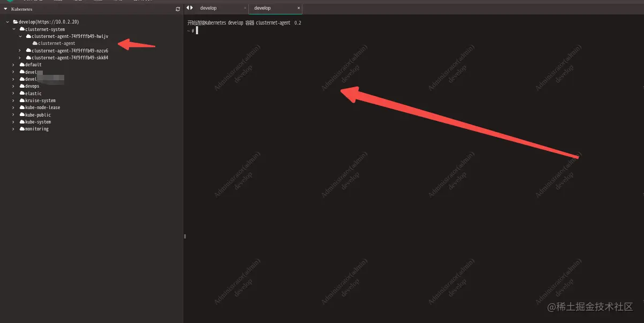
Task: Expand the kruise-system namespace
Action: pyautogui.click(x=14, y=101)
